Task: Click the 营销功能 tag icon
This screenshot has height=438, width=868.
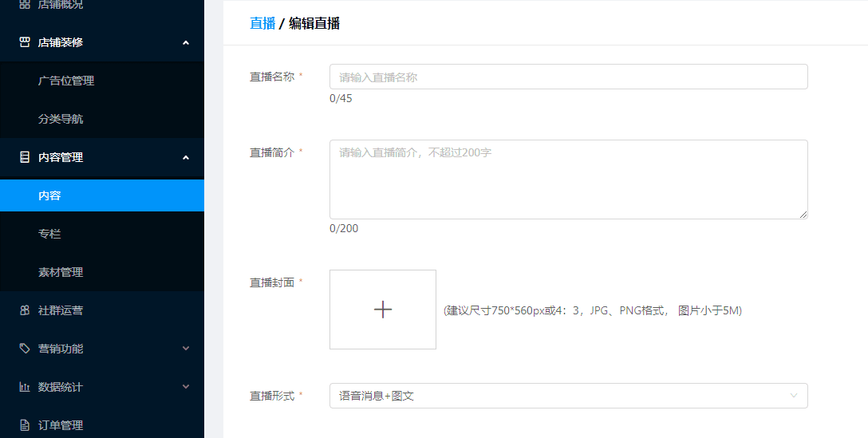Action: coord(25,349)
